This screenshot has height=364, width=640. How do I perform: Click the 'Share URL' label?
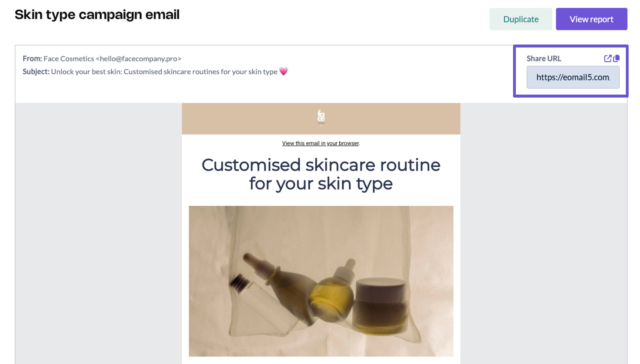pyautogui.click(x=543, y=58)
